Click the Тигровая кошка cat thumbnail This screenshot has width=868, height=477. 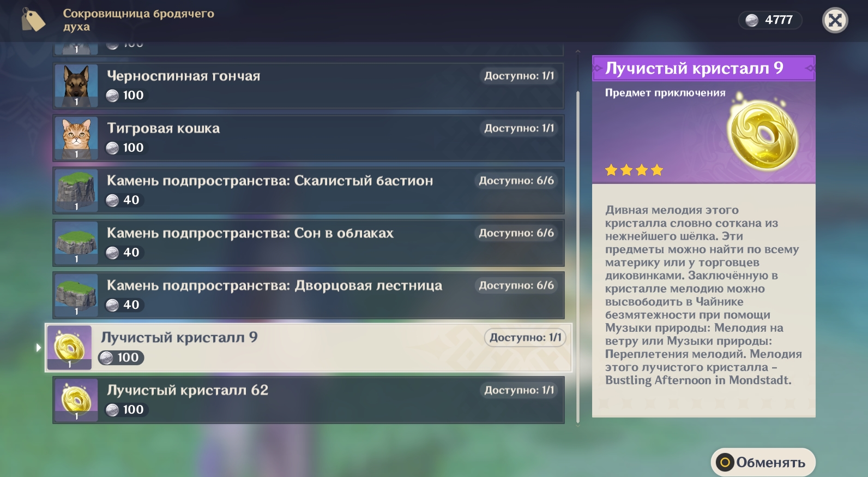(x=76, y=138)
